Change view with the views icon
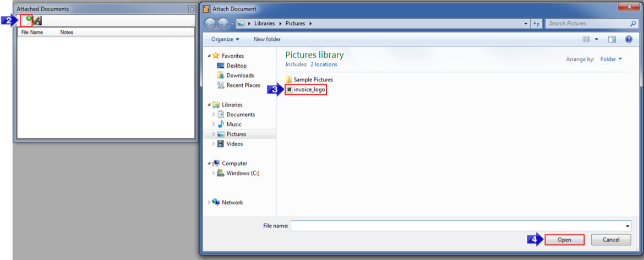This screenshot has width=644, height=260. [586, 39]
